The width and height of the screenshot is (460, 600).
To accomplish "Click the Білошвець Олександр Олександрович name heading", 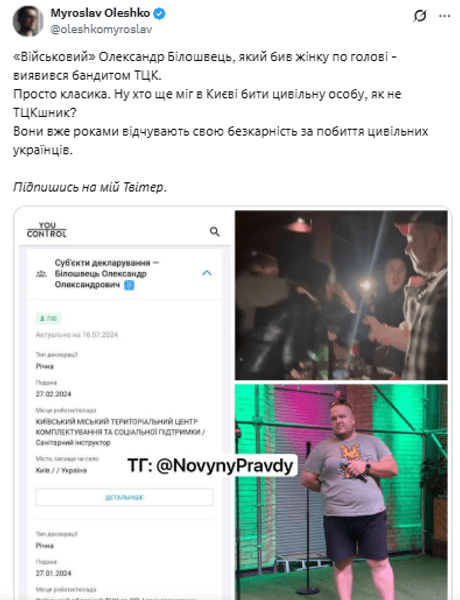I will [100, 279].
